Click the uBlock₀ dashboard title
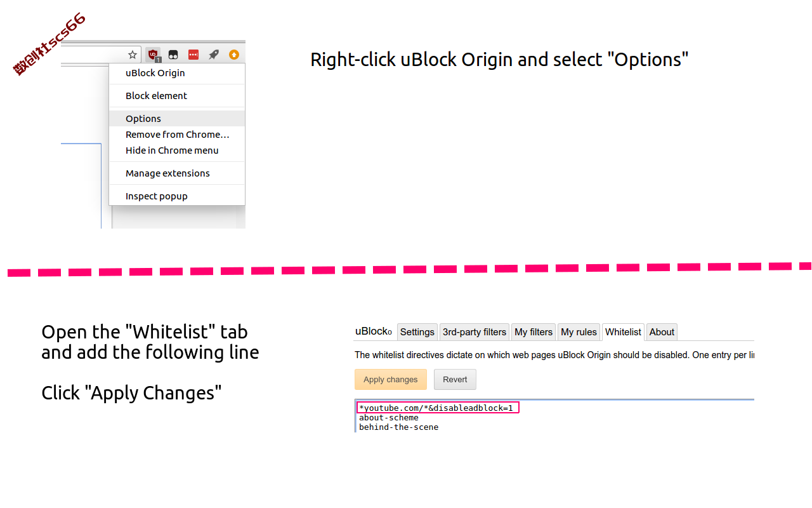 click(x=374, y=331)
